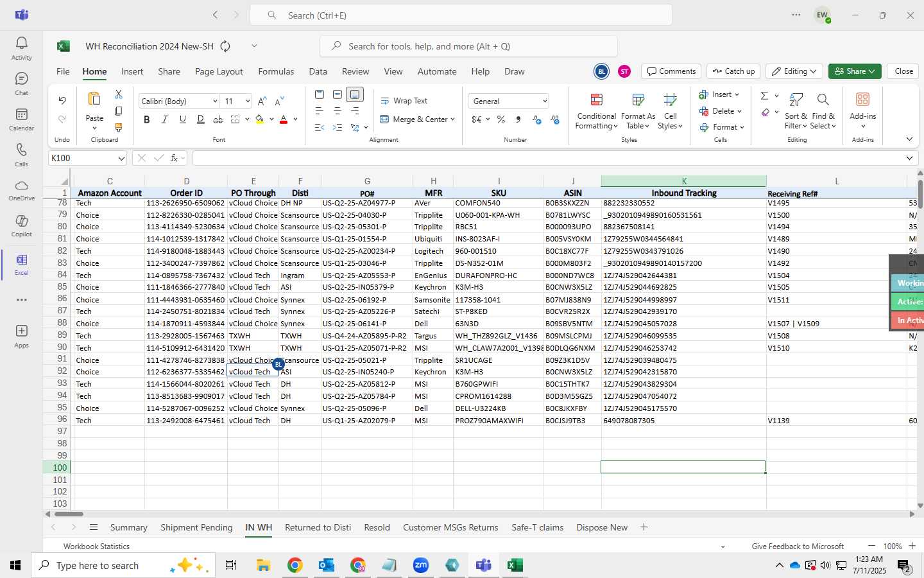Open OneDrive in Teams sidebar
This screenshot has height=578, width=924.
tap(21, 190)
